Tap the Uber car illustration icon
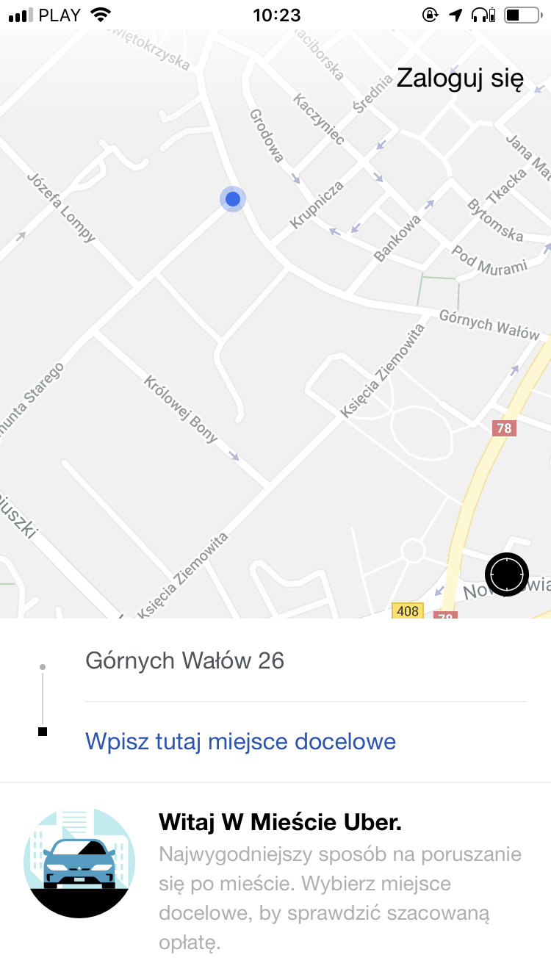Viewport: 551px width, 980px height. (79, 863)
